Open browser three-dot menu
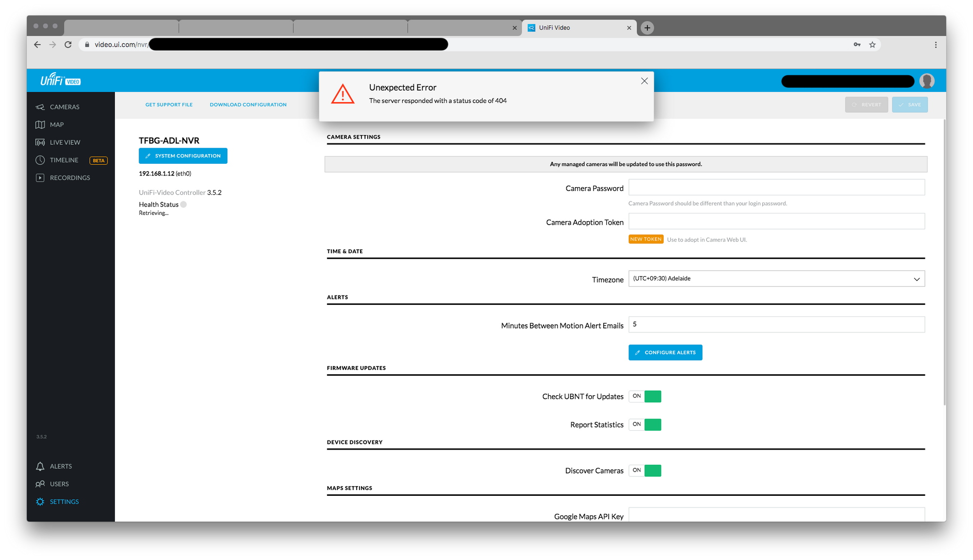 point(936,45)
